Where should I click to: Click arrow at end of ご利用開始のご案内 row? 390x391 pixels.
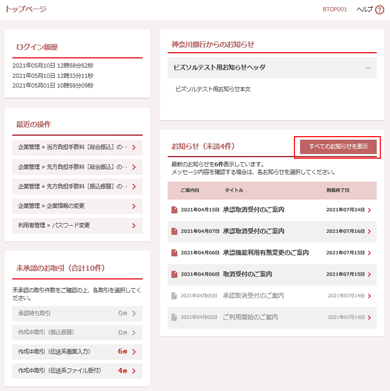(369, 317)
